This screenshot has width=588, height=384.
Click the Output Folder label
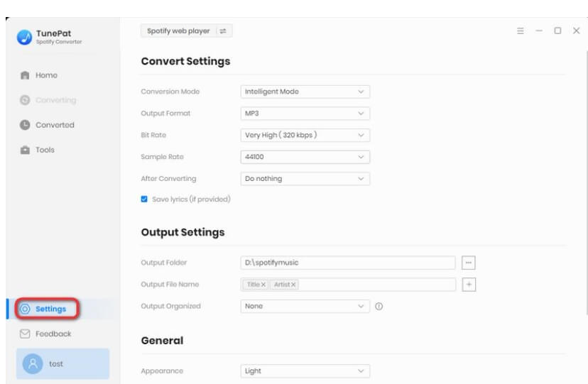click(163, 263)
